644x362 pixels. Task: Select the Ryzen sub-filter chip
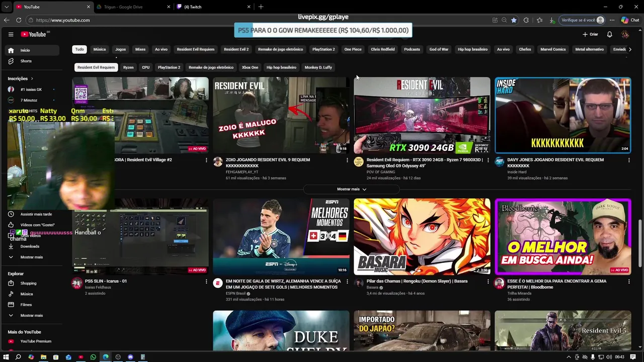tap(128, 67)
